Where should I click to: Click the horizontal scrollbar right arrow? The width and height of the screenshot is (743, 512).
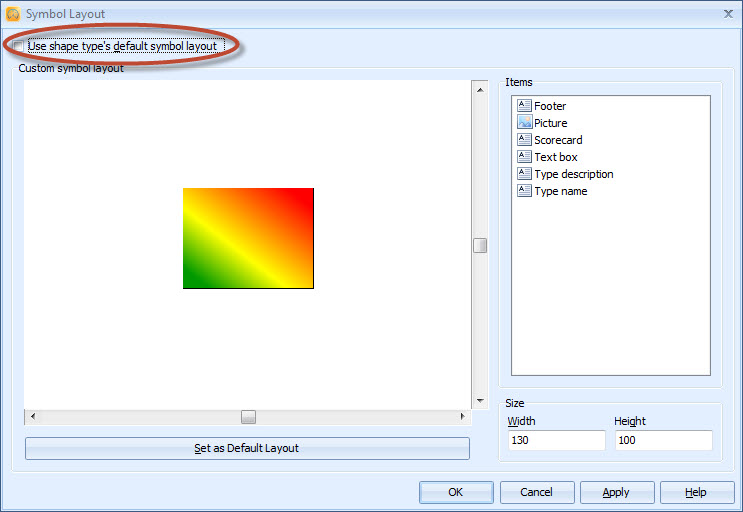coord(462,416)
